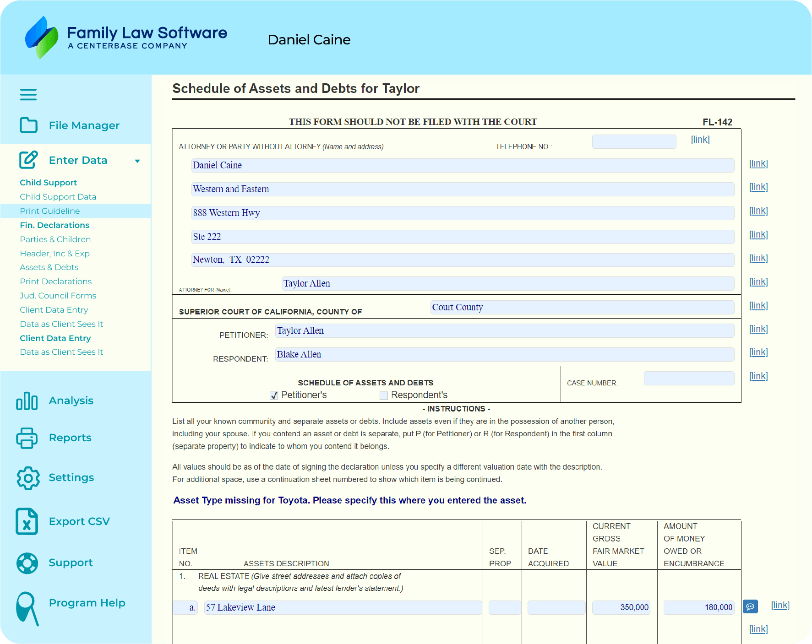
Task: Open the Reports printer icon
Action: tap(27, 438)
